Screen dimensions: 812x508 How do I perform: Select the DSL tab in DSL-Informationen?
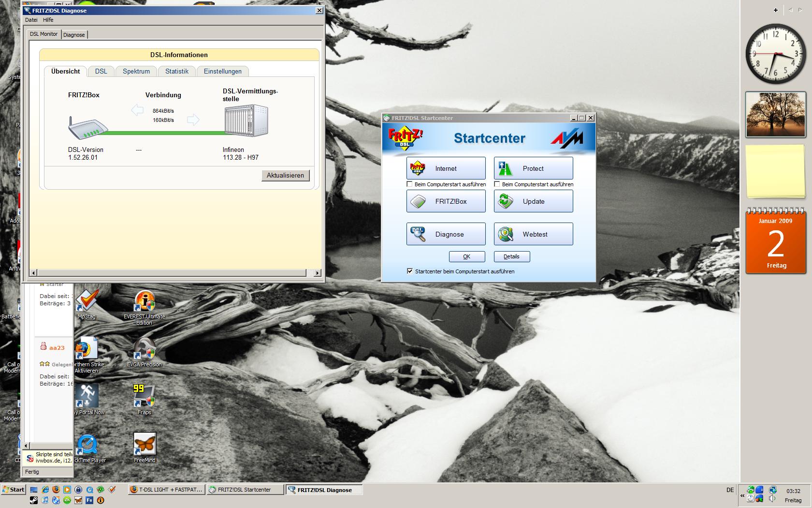pyautogui.click(x=101, y=71)
